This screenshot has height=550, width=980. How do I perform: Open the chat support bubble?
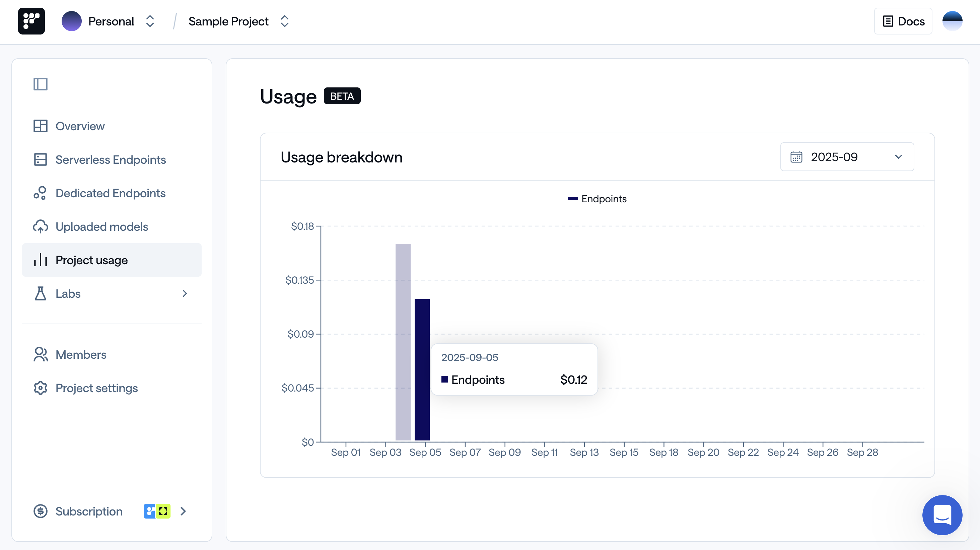(x=942, y=515)
